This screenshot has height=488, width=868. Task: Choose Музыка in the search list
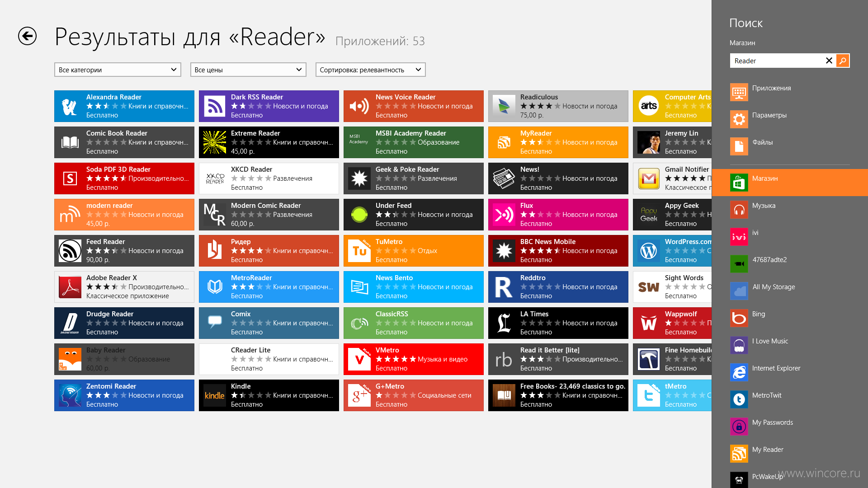click(x=790, y=210)
